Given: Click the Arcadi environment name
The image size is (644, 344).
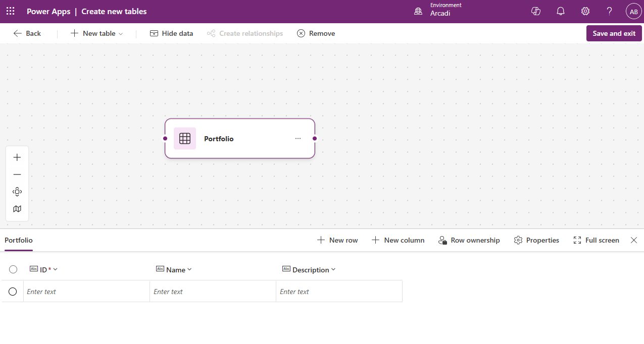Looking at the screenshot, I should [440, 14].
